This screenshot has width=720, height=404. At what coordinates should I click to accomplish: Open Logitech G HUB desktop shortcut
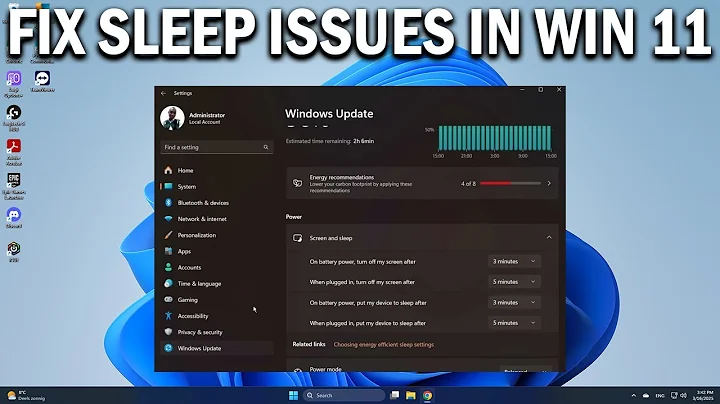(13, 118)
